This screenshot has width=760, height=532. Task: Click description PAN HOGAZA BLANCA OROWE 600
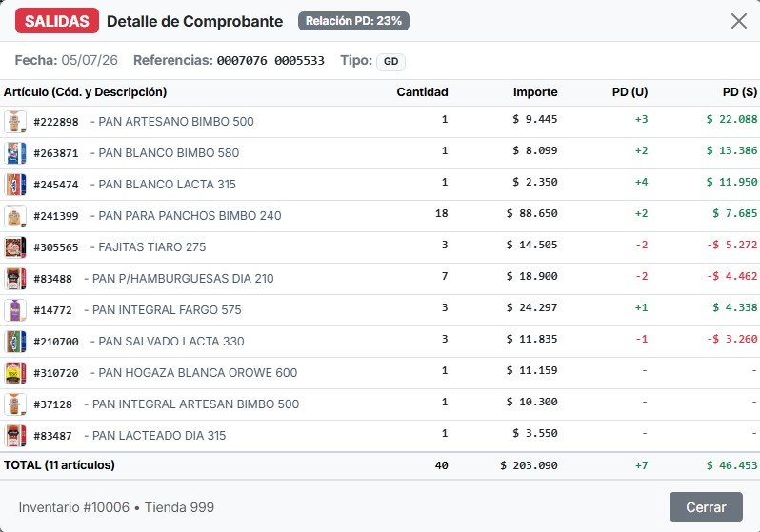(198, 373)
